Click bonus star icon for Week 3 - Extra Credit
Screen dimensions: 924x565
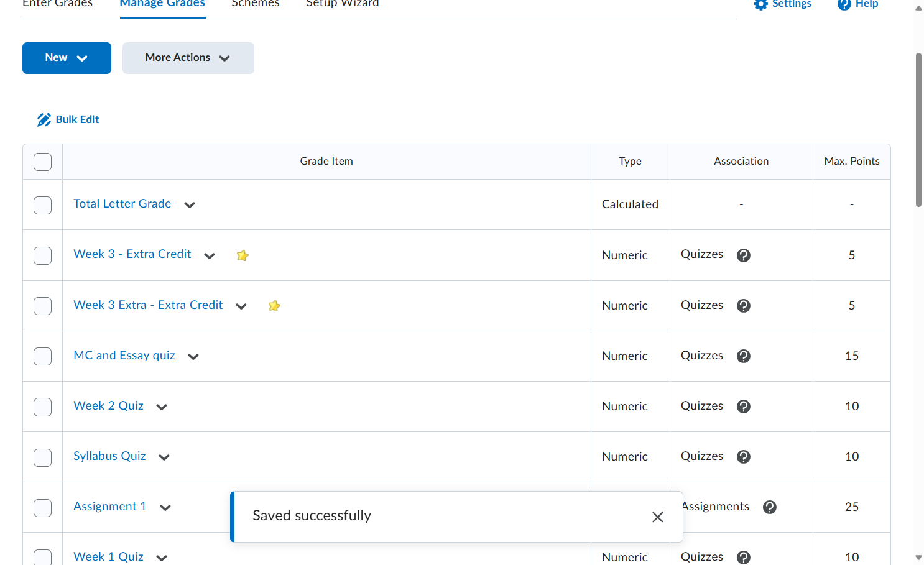coord(243,255)
